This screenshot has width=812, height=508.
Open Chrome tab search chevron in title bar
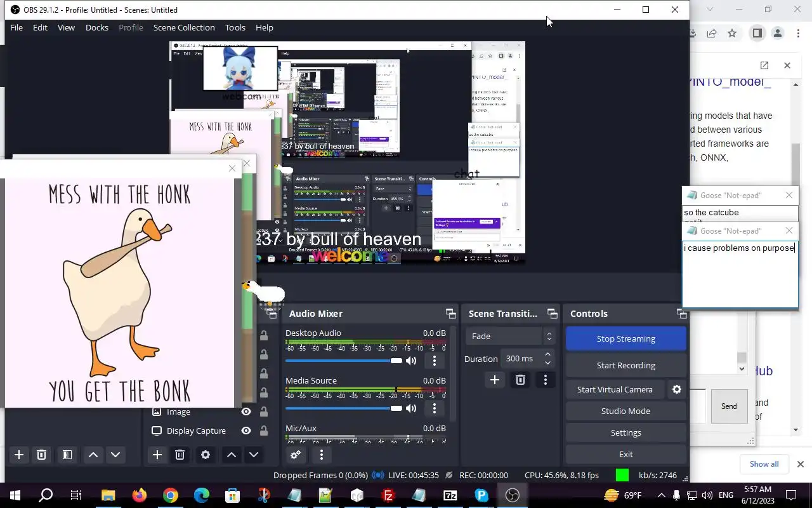709,10
